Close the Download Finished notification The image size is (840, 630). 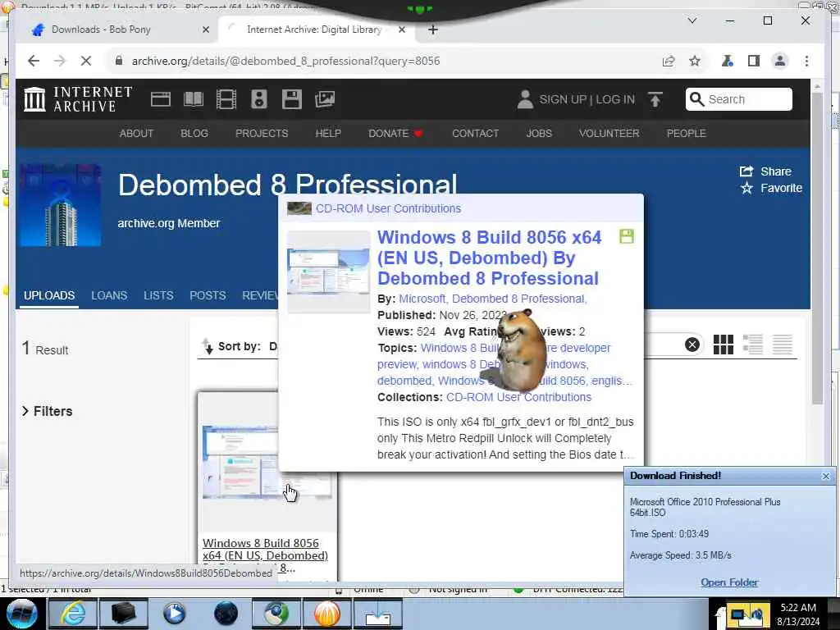825,476
